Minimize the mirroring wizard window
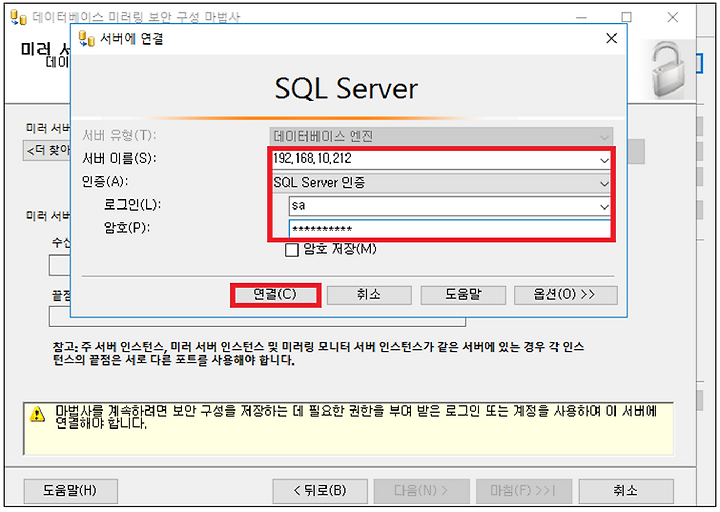This screenshot has width=720, height=512. click(581, 17)
